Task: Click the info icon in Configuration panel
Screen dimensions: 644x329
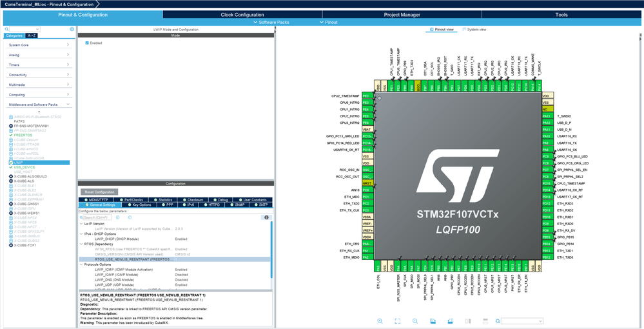Action: coord(266,217)
